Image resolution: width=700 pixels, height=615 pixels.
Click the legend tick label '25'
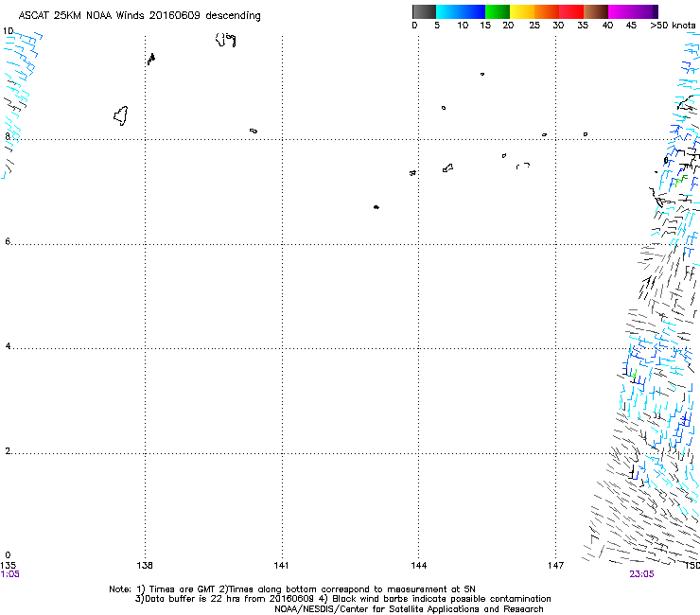click(534, 26)
